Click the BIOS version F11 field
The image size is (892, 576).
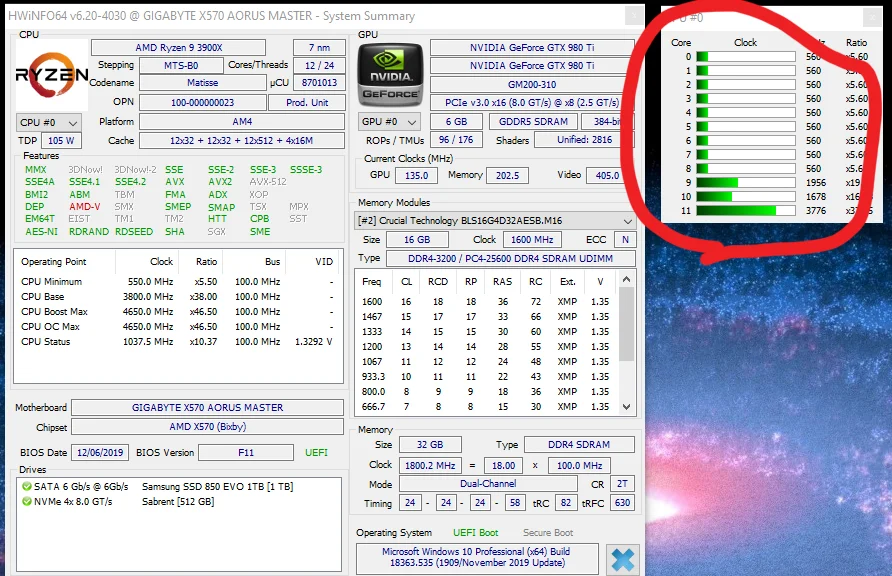click(246, 453)
